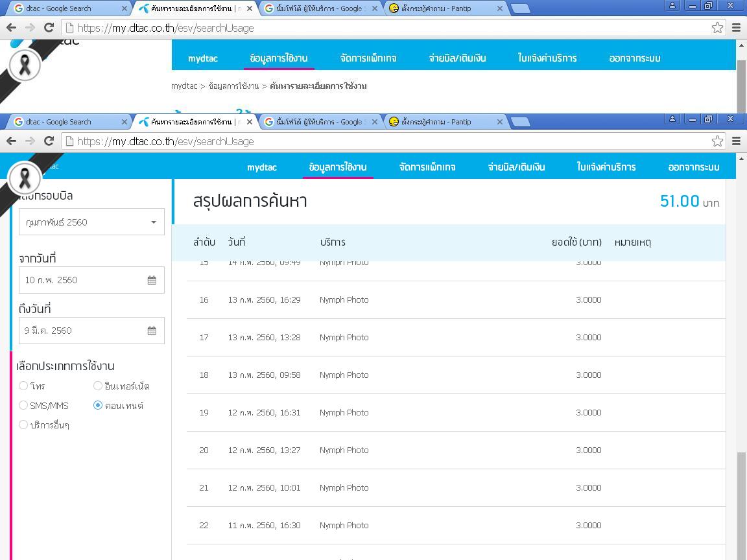The width and height of the screenshot is (747, 560).
Task: Click row 18 Nymph Photo service
Action: [x=344, y=375]
